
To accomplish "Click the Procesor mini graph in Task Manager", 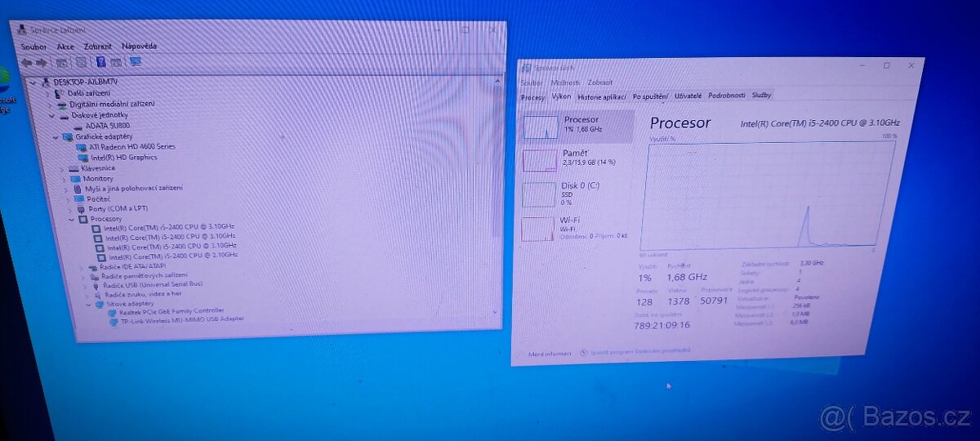I will click(x=540, y=127).
